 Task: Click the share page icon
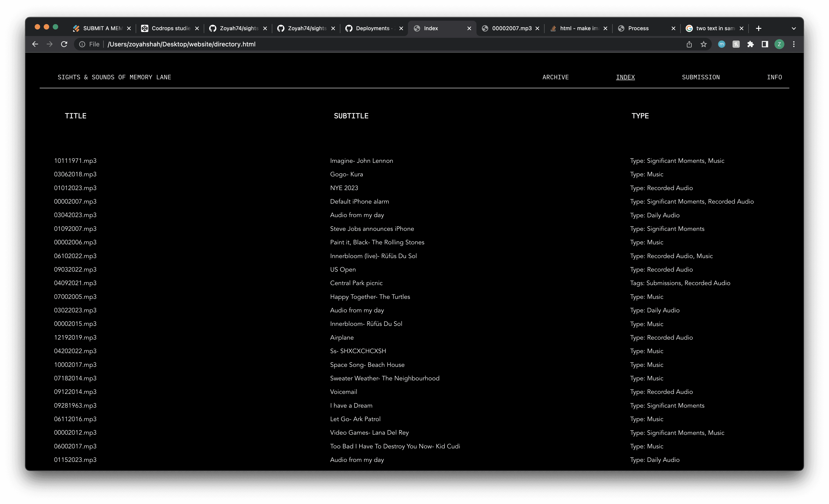pyautogui.click(x=689, y=44)
